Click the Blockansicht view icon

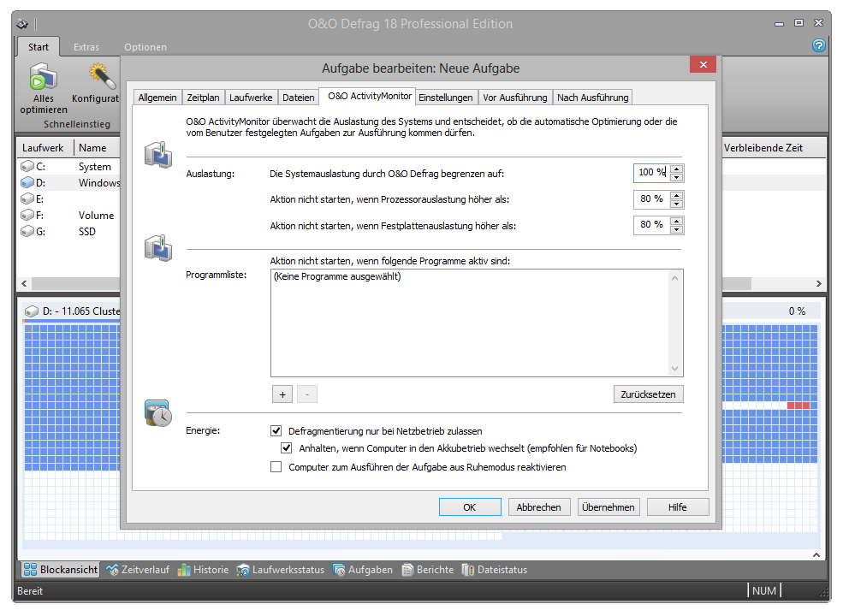[31, 570]
